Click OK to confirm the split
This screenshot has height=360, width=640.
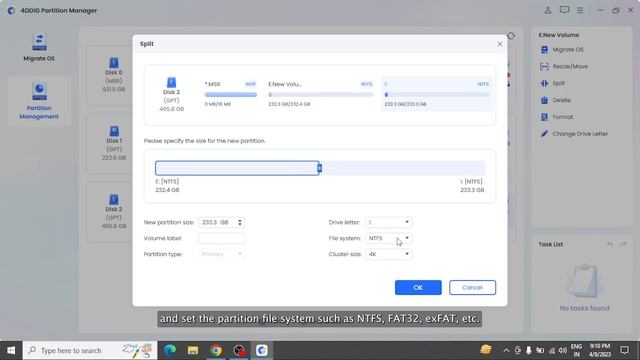coord(418,287)
